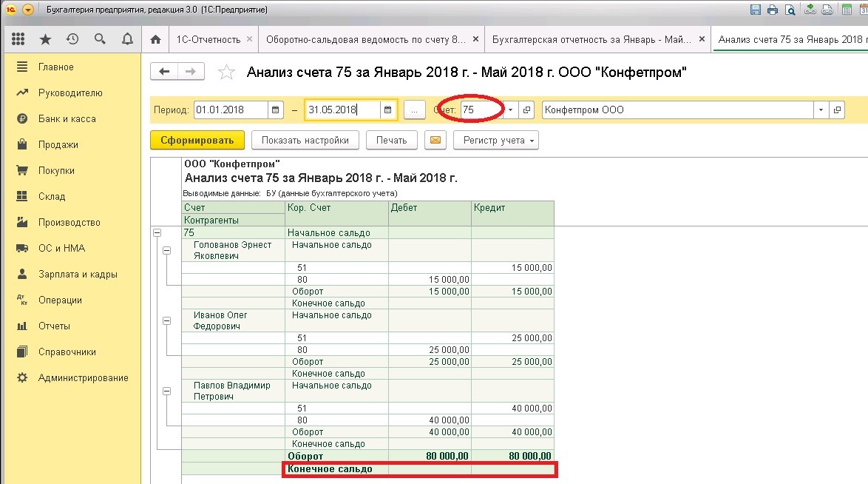
Task: Click the forward arrow button
Action: coord(191,72)
